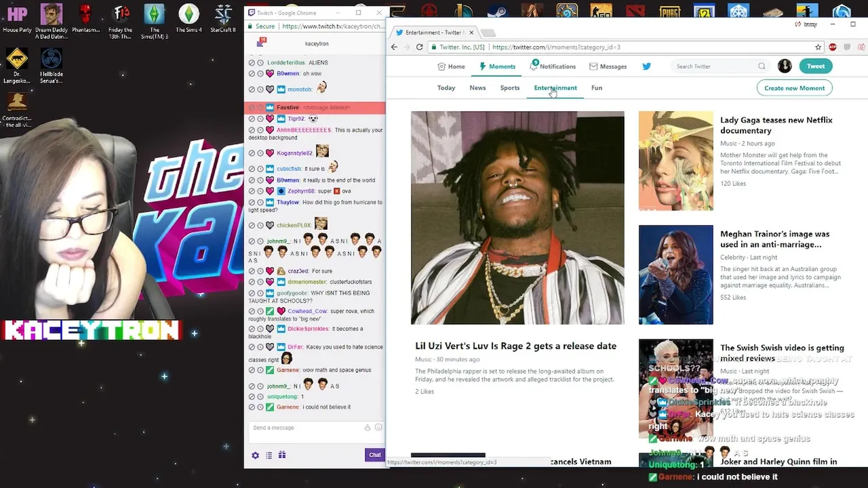Send message with Chat button
Image resolution: width=868 pixels, height=488 pixels.
tap(374, 455)
